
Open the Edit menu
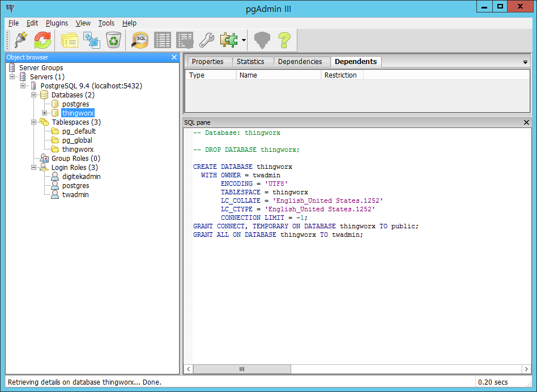(x=32, y=23)
